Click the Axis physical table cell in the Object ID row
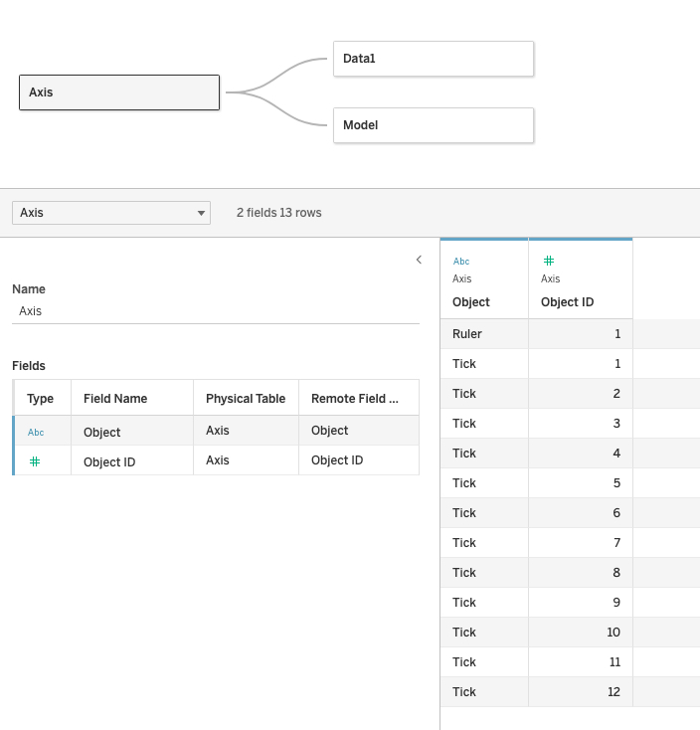Image resolution: width=700 pixels, height=730 pixels. click(x=246, y=460)
